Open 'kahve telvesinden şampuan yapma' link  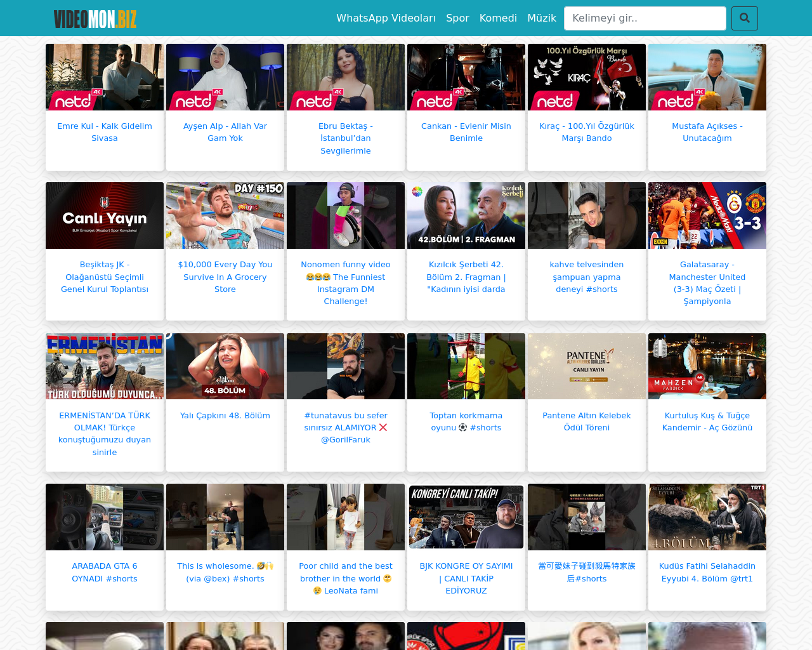[587, 277]
